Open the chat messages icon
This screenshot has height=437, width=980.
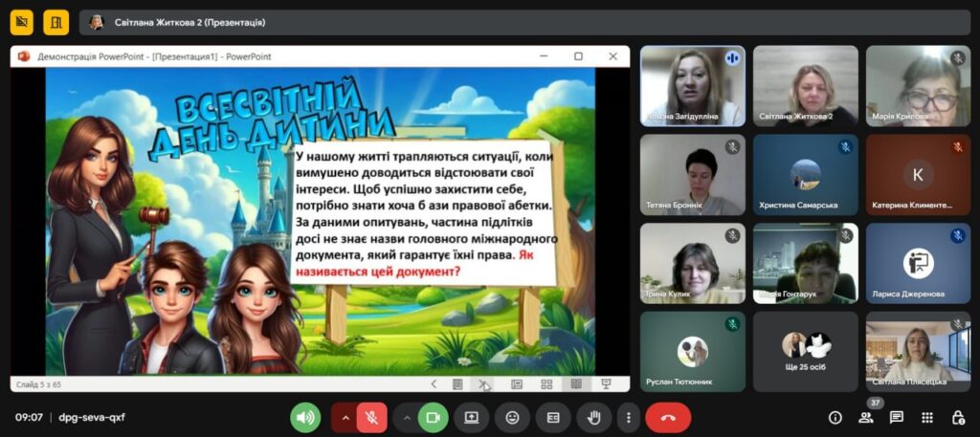(x=897, y=418)
